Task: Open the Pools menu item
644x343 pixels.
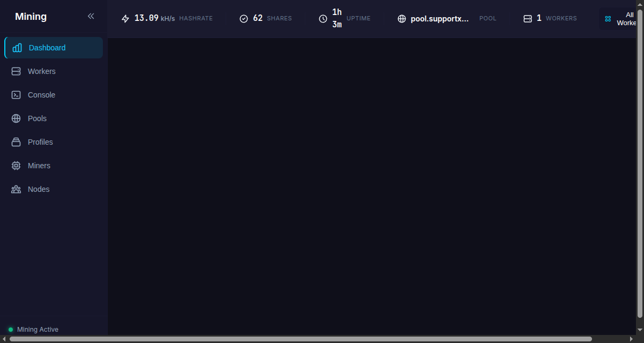Action: coord(38,118)
